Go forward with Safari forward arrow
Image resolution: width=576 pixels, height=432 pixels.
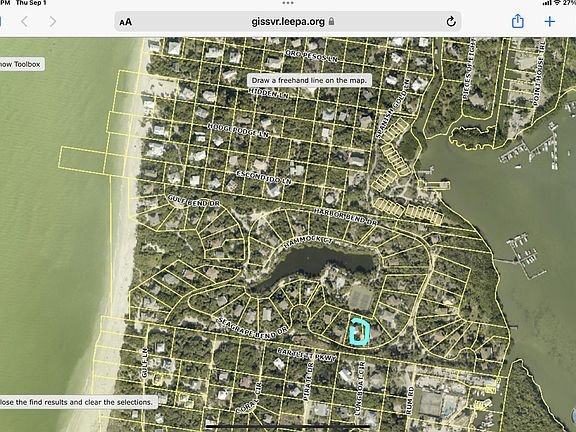(53, 22)
